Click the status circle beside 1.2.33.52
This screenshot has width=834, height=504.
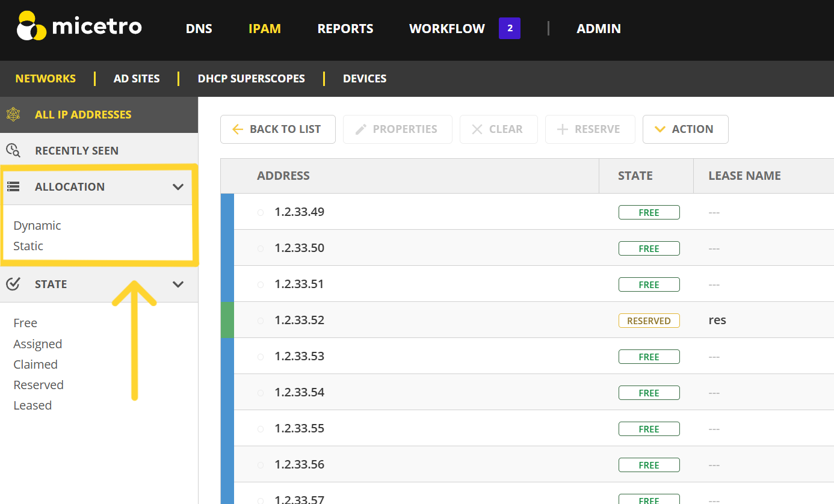261,321
